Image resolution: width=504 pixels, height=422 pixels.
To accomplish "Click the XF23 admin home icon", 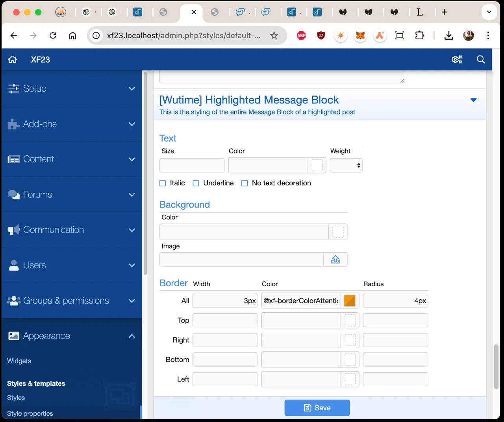I will 13,59.
